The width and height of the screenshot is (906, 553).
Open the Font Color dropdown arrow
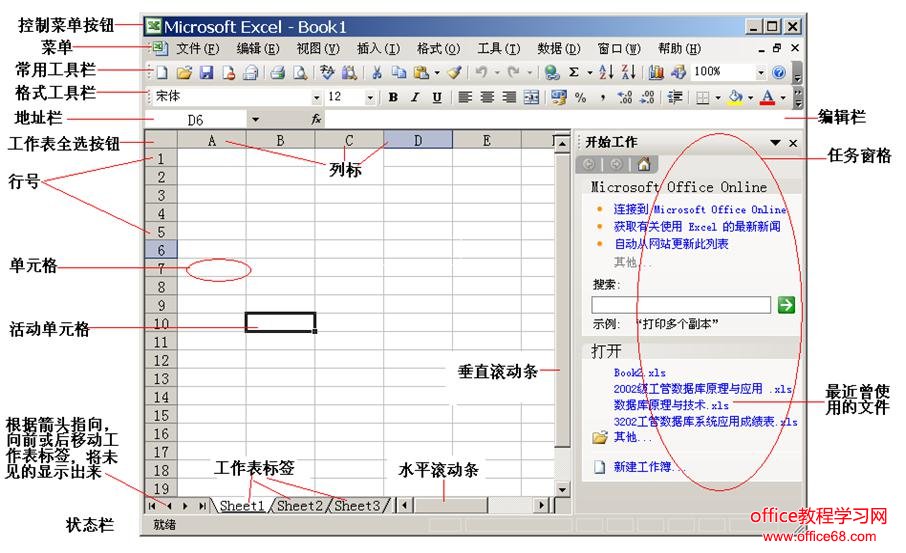[783, 97]
